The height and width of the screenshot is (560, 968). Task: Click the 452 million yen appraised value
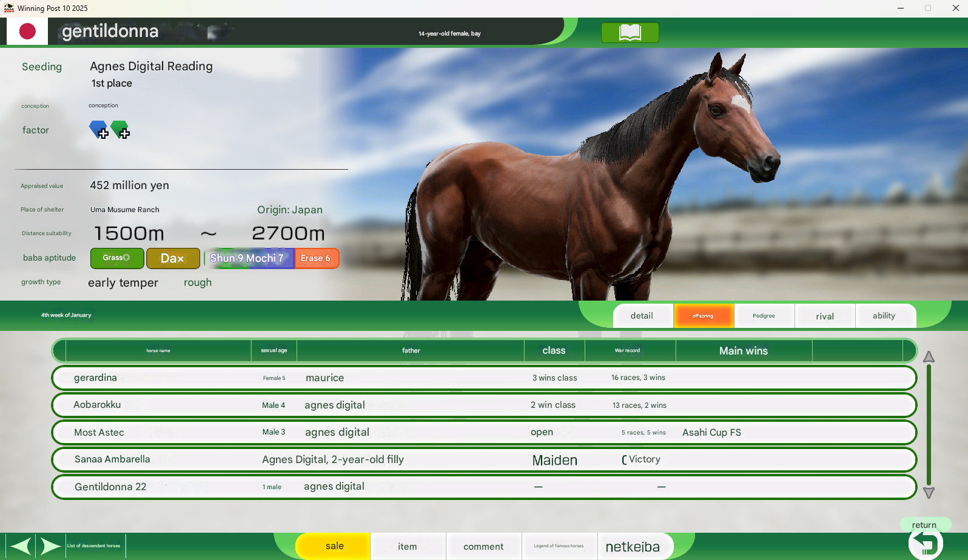pos(130,185)
